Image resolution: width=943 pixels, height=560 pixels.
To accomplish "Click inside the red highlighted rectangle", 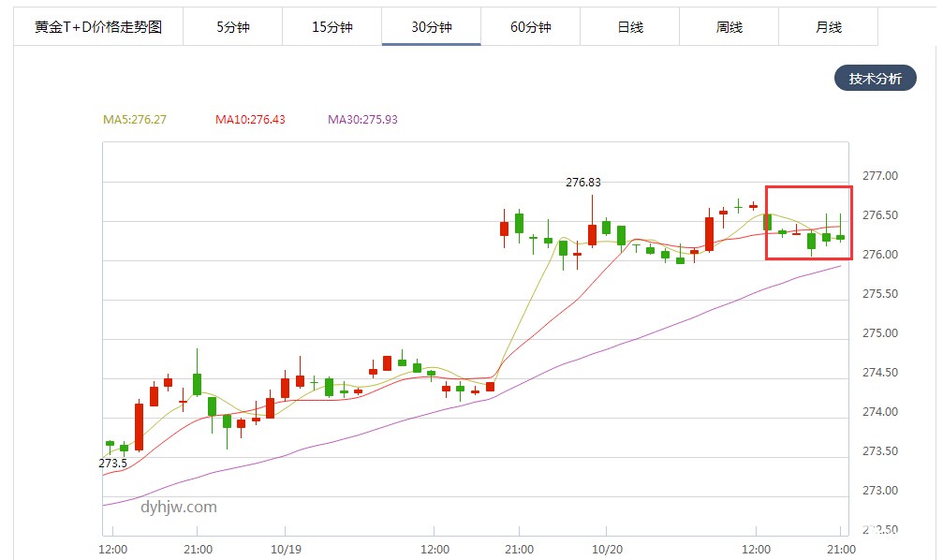I will pos(809,223).
